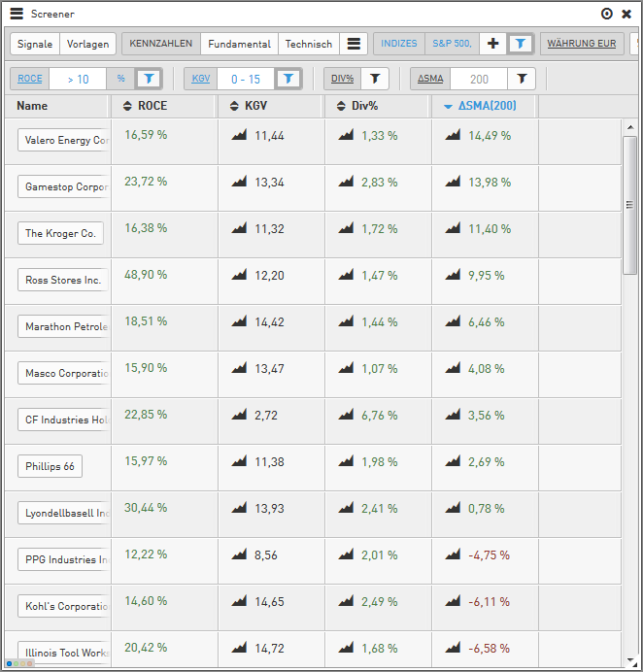
Task: Open KGV chart icon for Valero Energy
Action: [x=239, y=135]
